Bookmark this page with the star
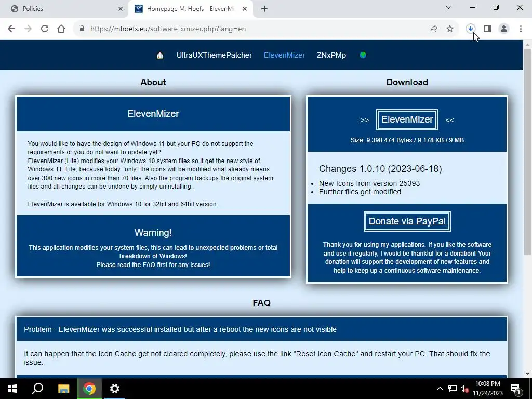Screen dimensions: 532x399 tap(450, 29)
